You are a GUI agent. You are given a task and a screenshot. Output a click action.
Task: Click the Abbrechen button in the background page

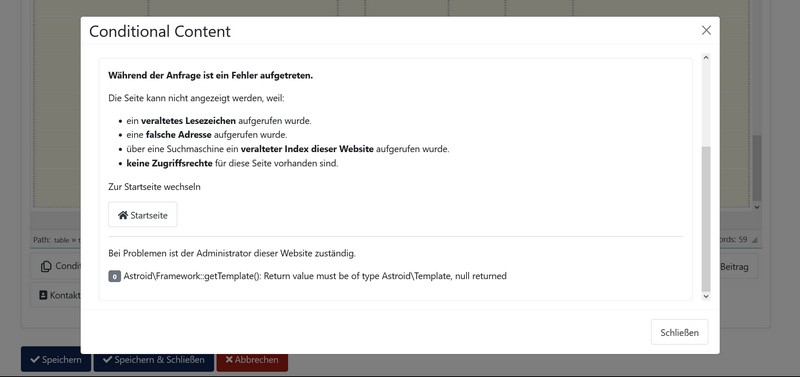tap(252, 360)
